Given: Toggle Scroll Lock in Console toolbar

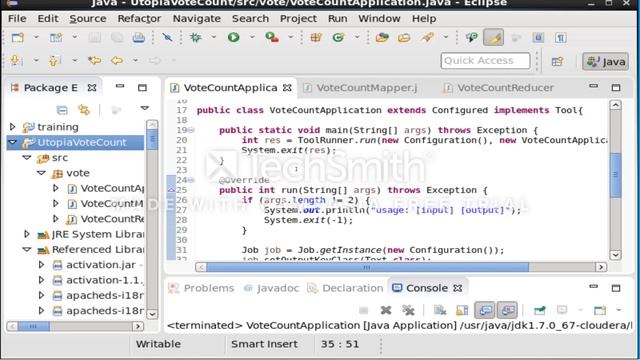Looking at the screenshot, I should 462,311.
